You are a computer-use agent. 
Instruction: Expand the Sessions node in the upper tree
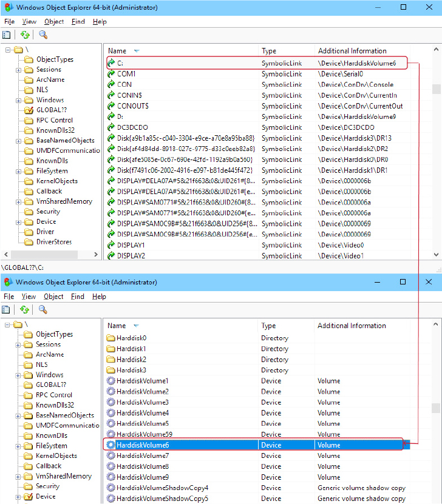[19, 70]
